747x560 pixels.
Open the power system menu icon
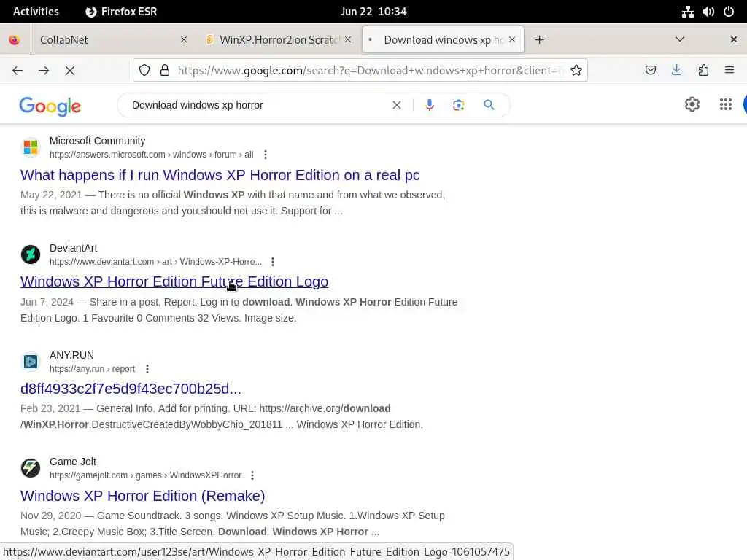[729, 12]
